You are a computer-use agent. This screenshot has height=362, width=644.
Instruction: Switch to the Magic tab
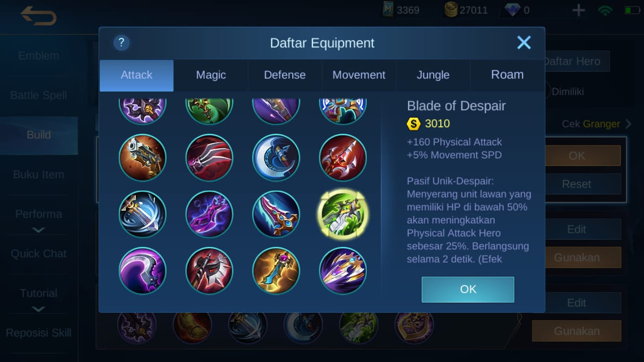[x=211, y=75]
